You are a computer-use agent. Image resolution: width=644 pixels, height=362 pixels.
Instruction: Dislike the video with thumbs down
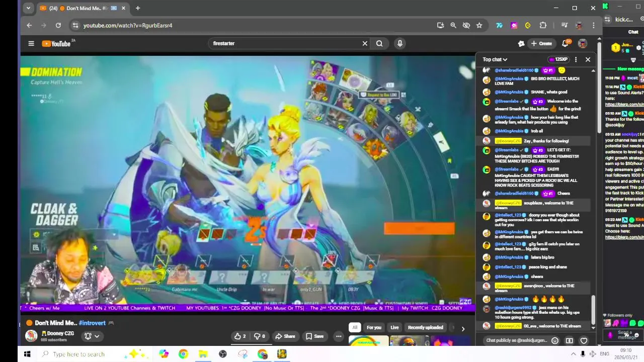click(x=260, y=336)
